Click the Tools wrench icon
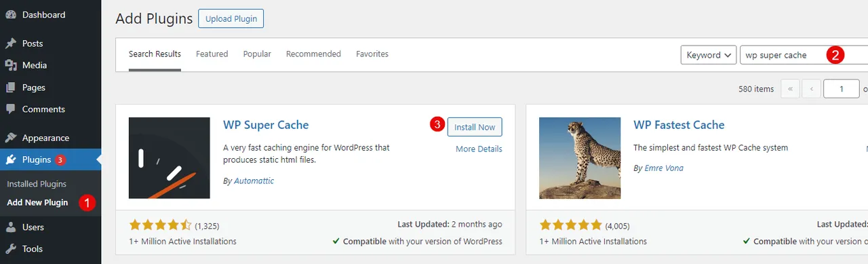 pos(11,249)
